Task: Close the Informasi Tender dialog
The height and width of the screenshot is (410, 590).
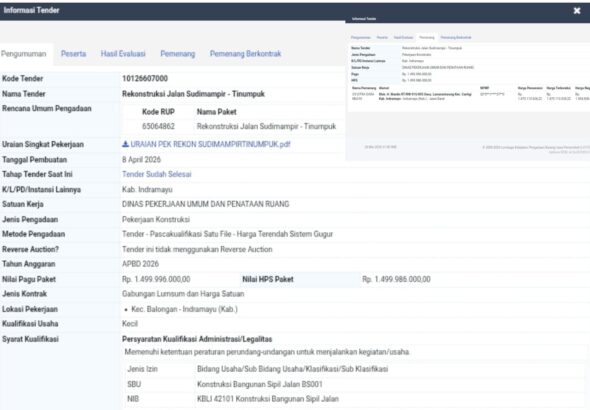Action: (577, 11)
